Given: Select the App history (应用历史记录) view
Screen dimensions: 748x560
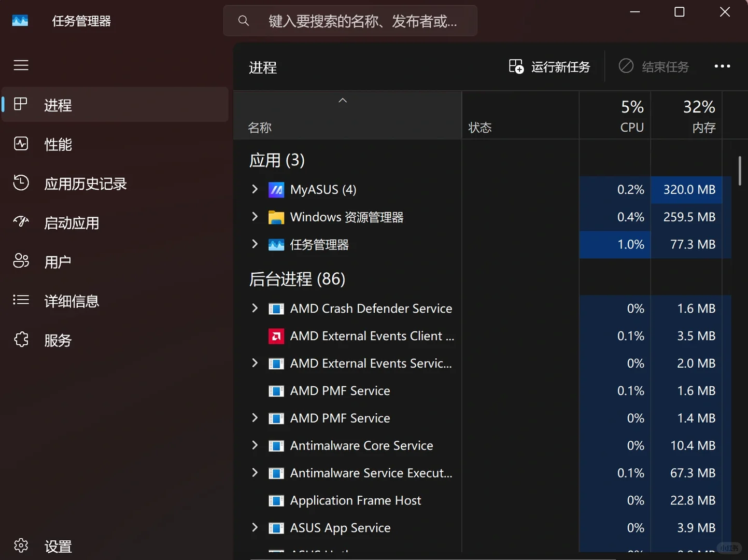Looking at the screenshot, I should [85, 184].
